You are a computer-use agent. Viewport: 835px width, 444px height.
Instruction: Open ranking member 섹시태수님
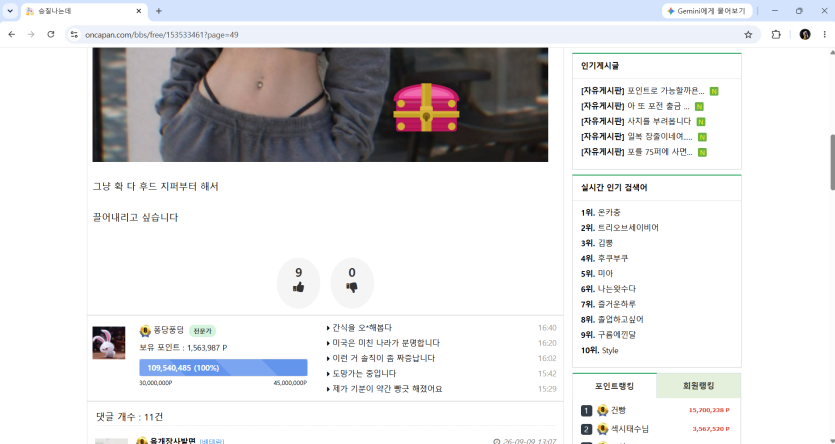click(x=629, y=429)
